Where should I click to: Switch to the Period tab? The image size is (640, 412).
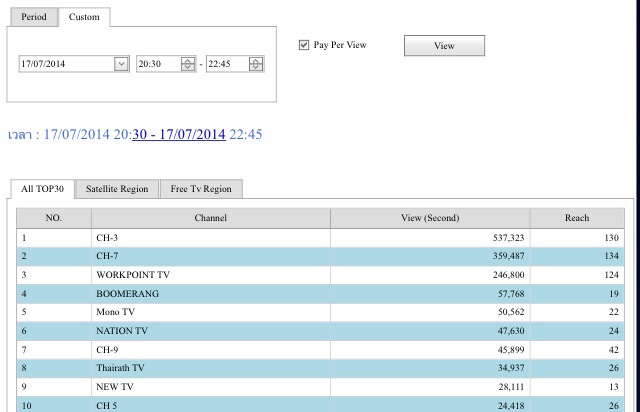34,17
